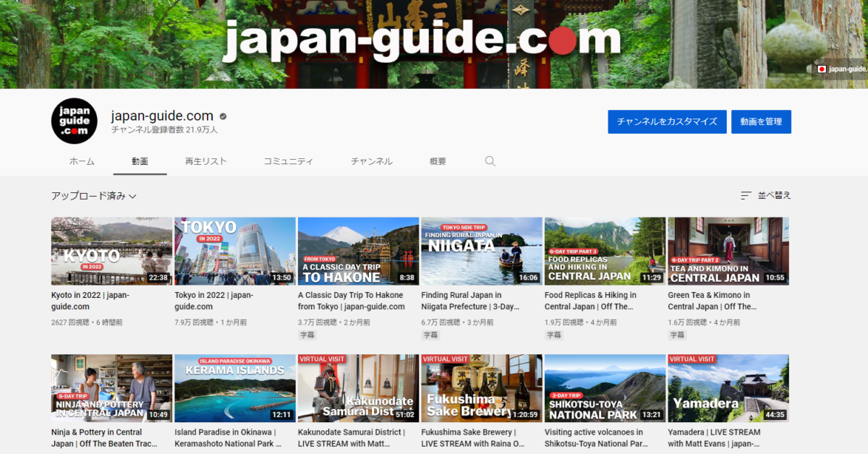Click '1.6万 回視聴・4 か月前' under Green Tea video
Viewport: 868px width, 454px height.
coord(704,322)
